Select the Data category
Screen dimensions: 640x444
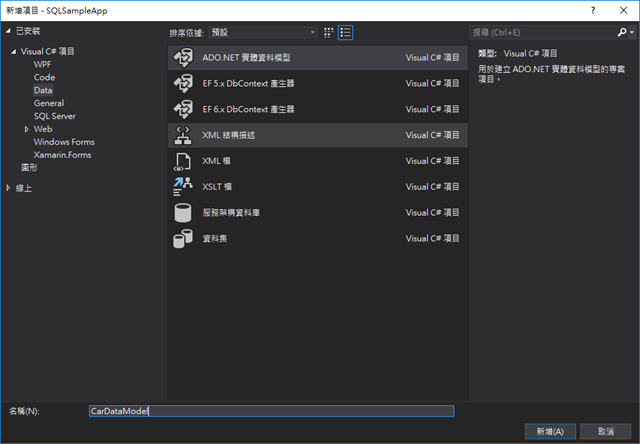click(43, 90)
